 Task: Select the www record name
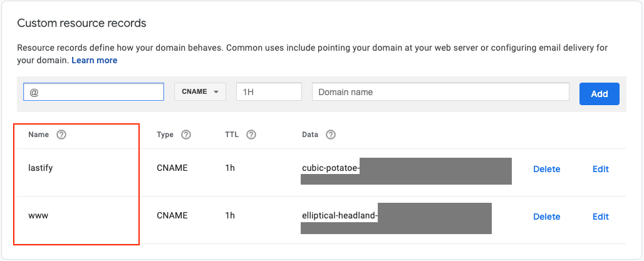coord(38,215)
